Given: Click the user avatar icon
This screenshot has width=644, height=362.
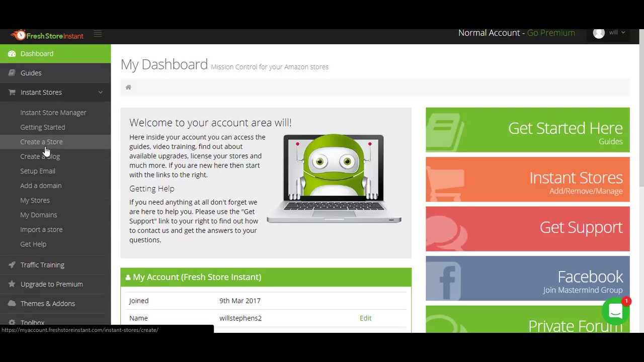Looking at the screenshot, I should tap(599, 33).
